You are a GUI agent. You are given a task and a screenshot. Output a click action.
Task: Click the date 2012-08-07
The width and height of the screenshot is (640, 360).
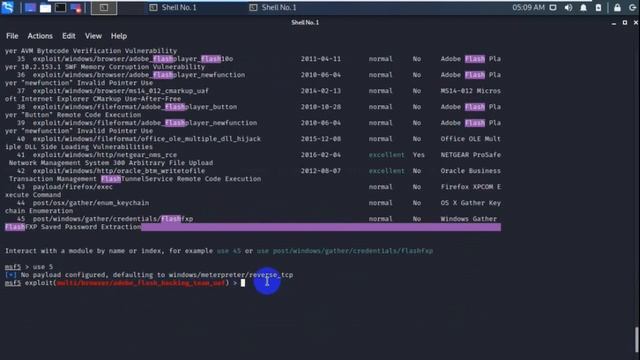[321, 171]
